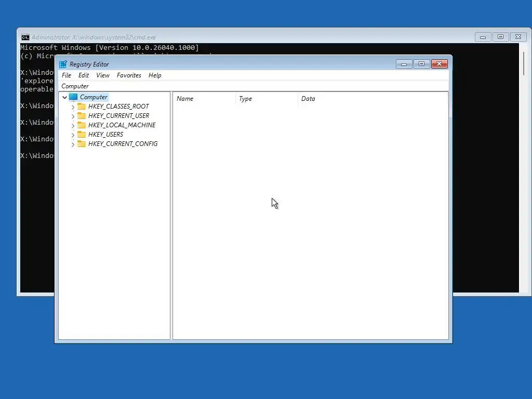This screenshot has width=532, height=399.
Task: Click the Type column header
Action: (x=267, y=99)
